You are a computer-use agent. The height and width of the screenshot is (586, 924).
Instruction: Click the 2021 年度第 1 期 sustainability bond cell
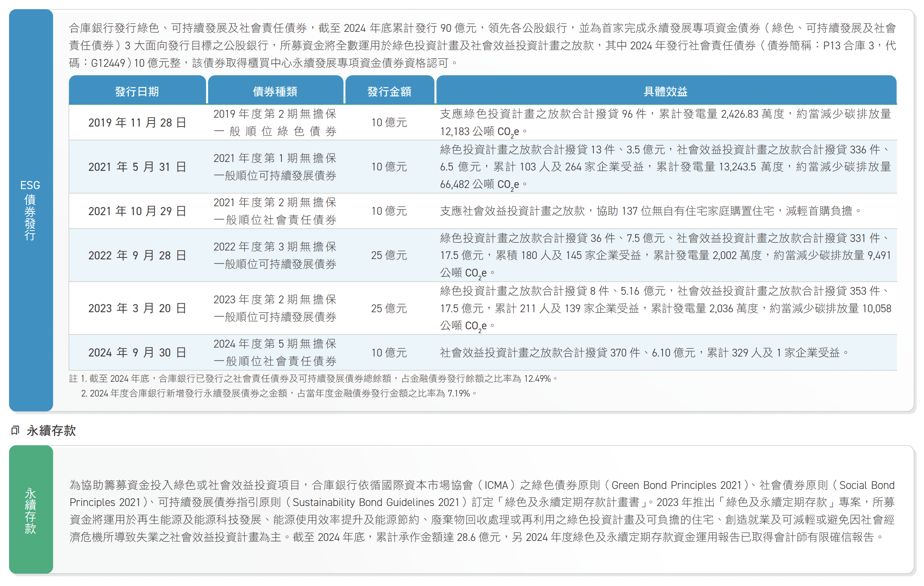tap(275, 167)
